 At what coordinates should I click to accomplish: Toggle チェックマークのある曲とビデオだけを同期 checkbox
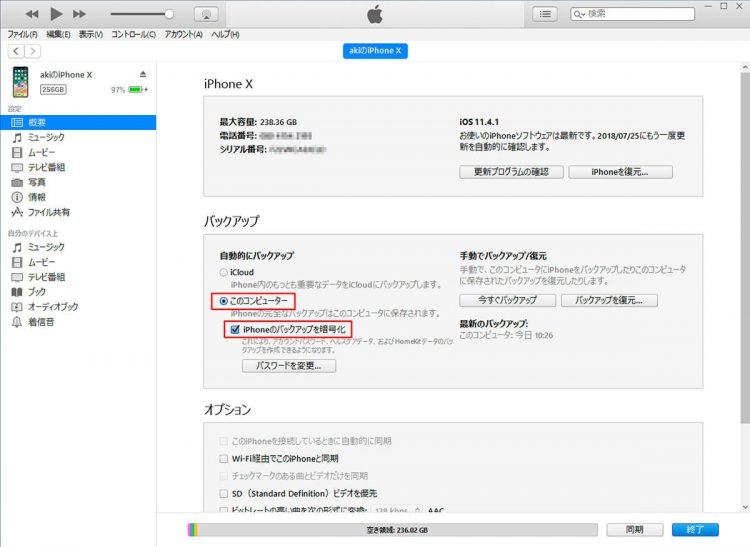pyautogui.click(x=223, y=476)
